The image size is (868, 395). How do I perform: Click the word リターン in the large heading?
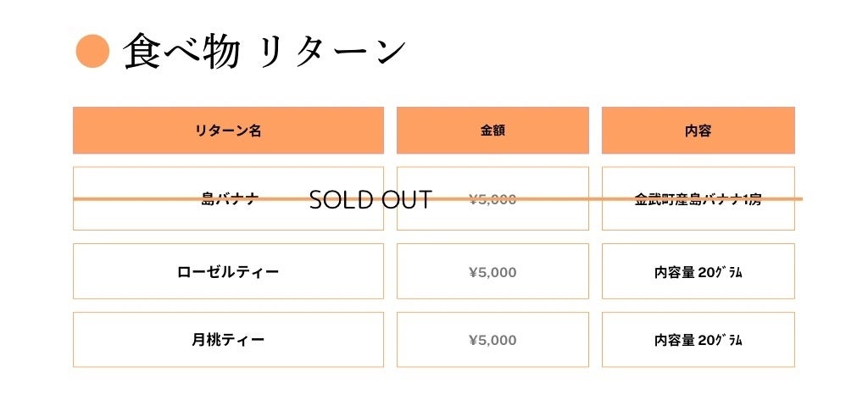(332, 52)
